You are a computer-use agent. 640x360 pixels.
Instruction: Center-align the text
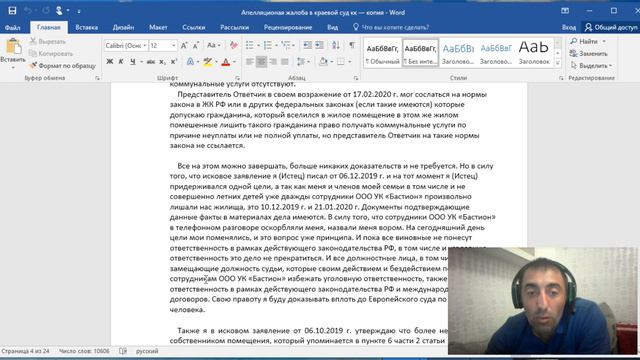(x=261, y=62)
